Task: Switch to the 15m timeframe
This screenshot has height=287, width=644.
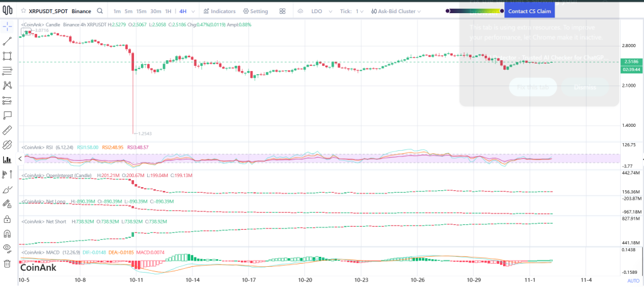Action: [x=142, y=11]
